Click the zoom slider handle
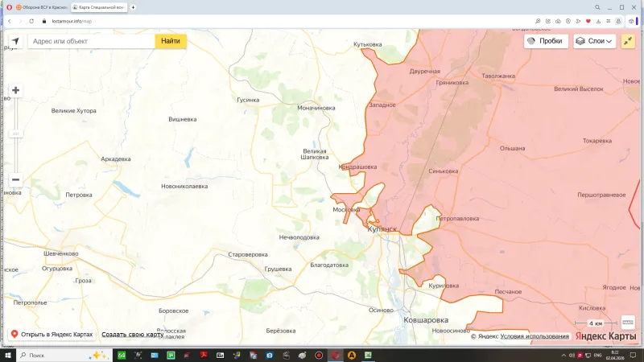This screenshot has height=362, width=644. 15,134
